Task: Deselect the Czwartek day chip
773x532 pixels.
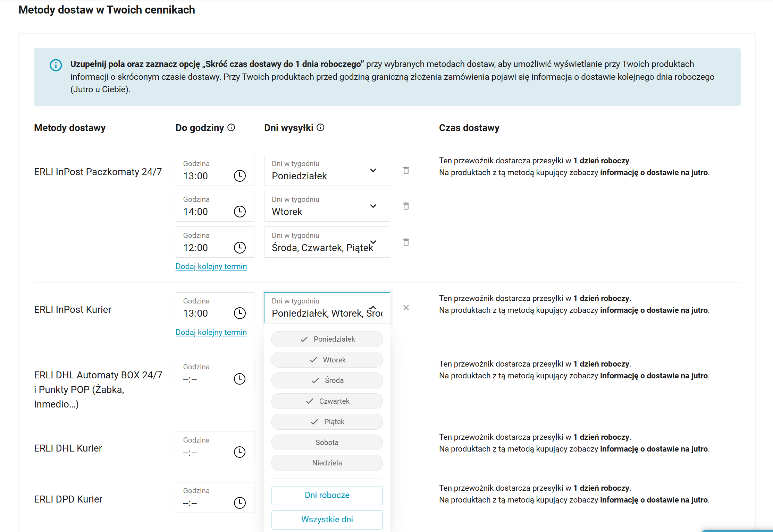Action: click(327, 401)
